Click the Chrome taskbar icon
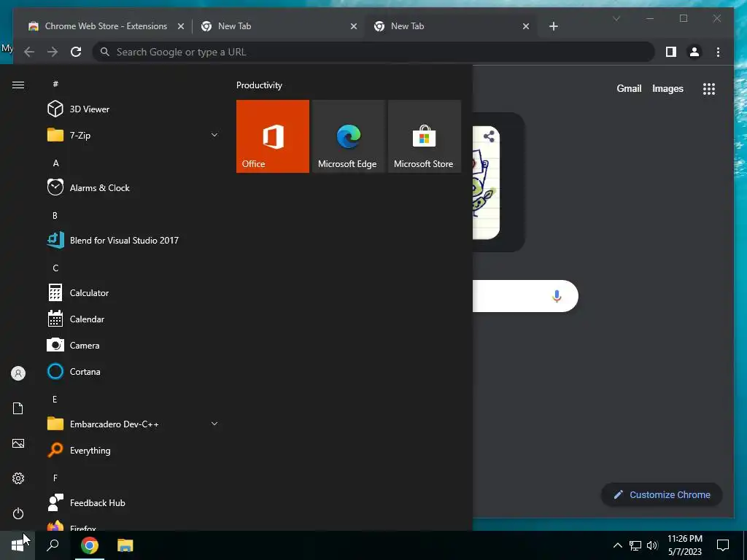 point(90,545)
